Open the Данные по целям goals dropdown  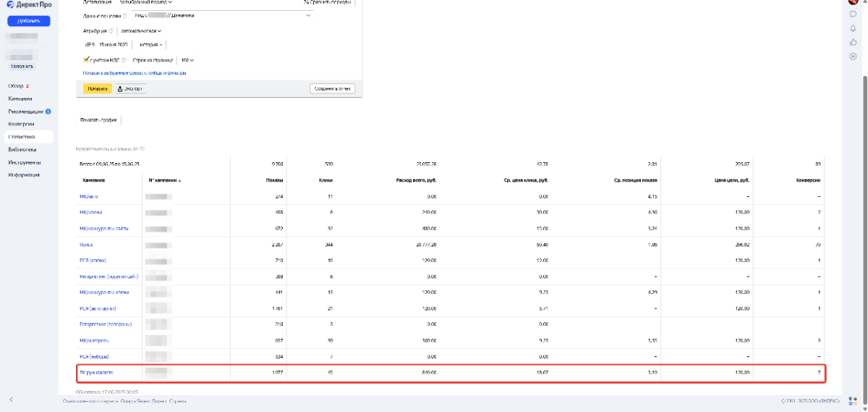[223, 15]
